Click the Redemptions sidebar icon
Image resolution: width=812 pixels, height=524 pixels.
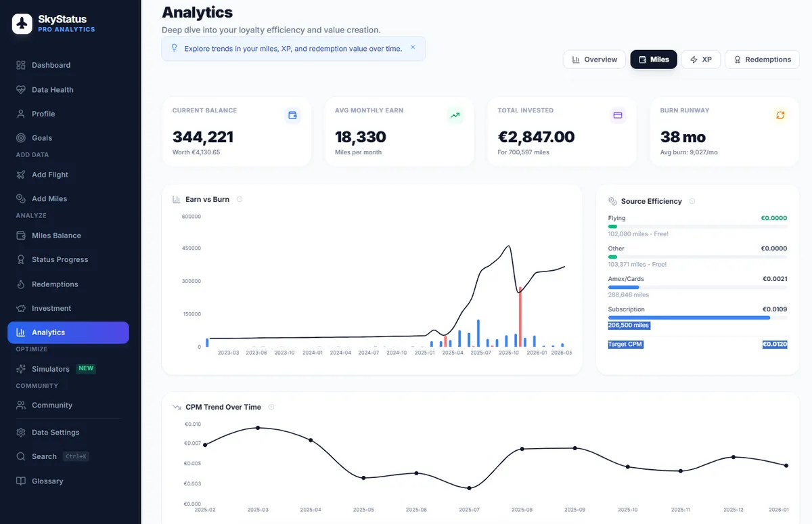(x=20, y=284)
